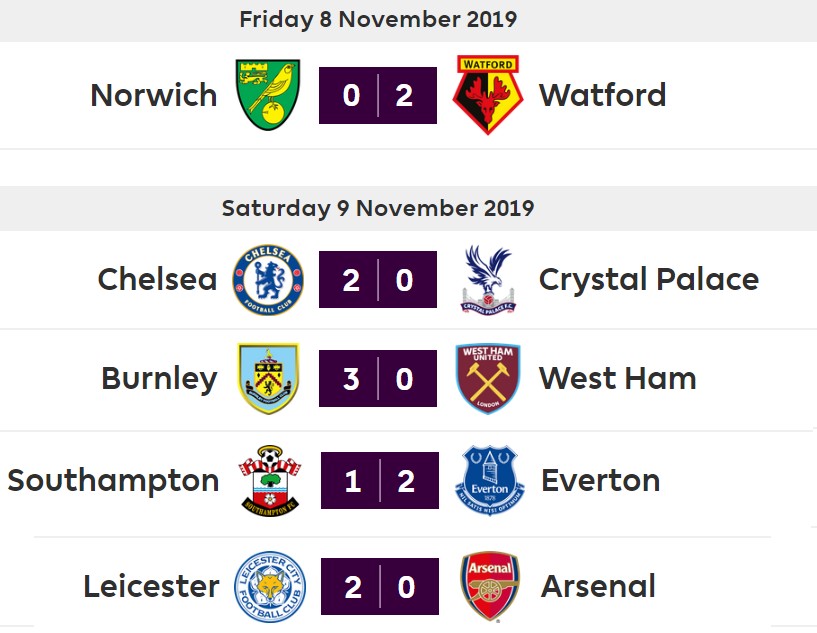Open the Chelsea lion crest
Screen dimensions: 817x633
pos(268,280)
